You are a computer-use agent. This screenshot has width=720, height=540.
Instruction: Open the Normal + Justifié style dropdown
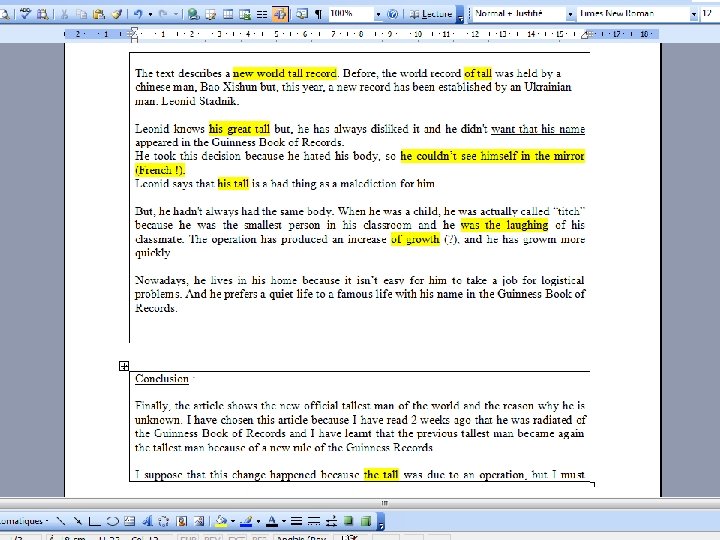pyautogui.click(x=570, y=14)
